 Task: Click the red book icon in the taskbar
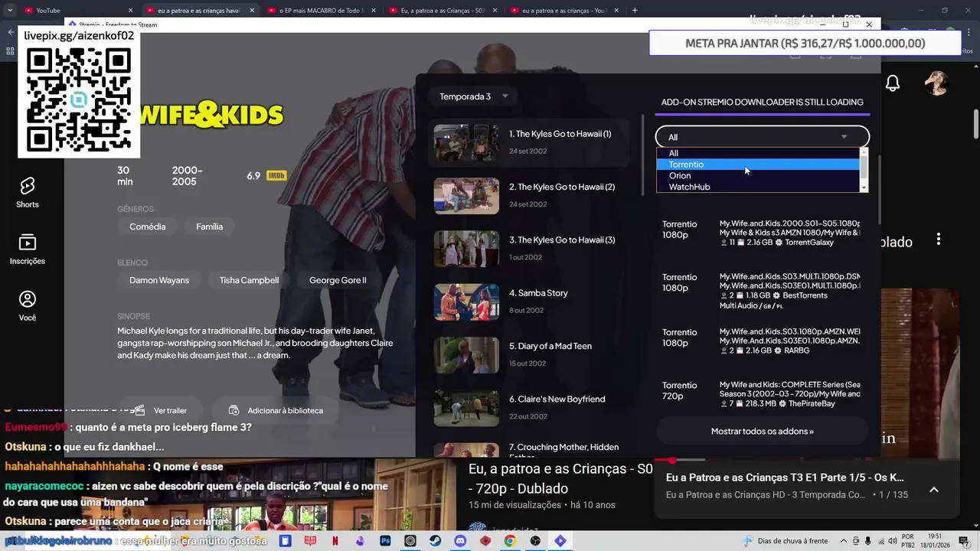310,541
